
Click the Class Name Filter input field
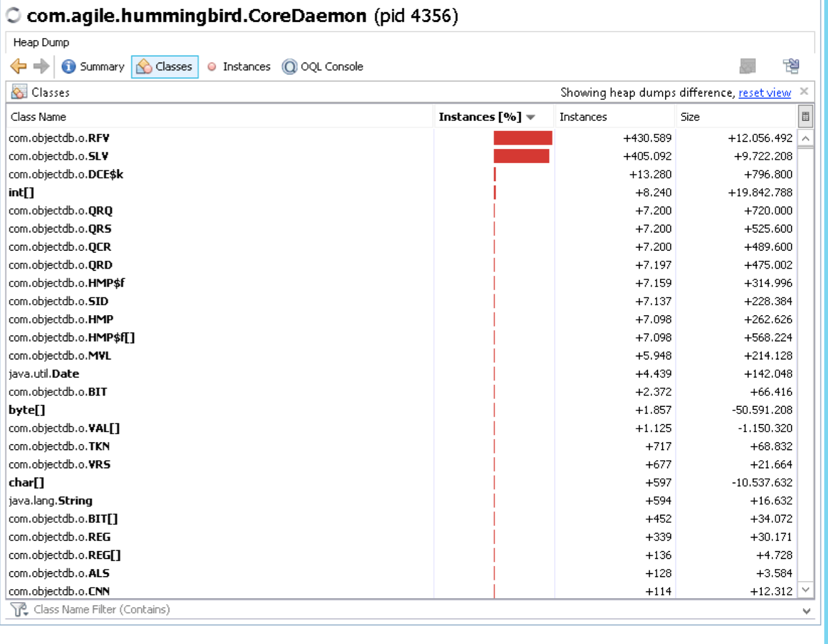pos(415,609)
